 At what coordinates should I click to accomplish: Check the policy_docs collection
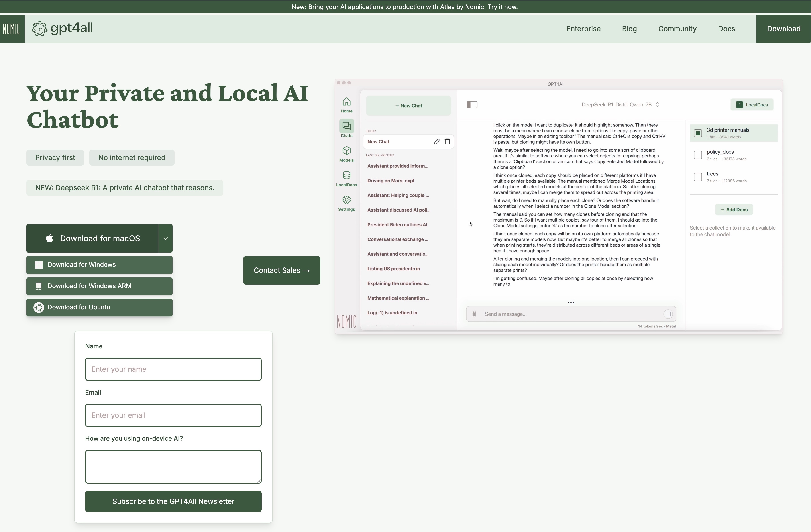coord(697,155)
